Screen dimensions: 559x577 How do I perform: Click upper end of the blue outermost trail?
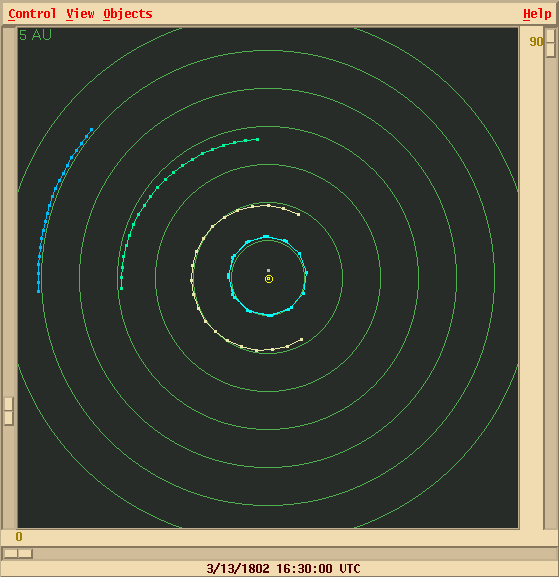click(x=92, y=130)
